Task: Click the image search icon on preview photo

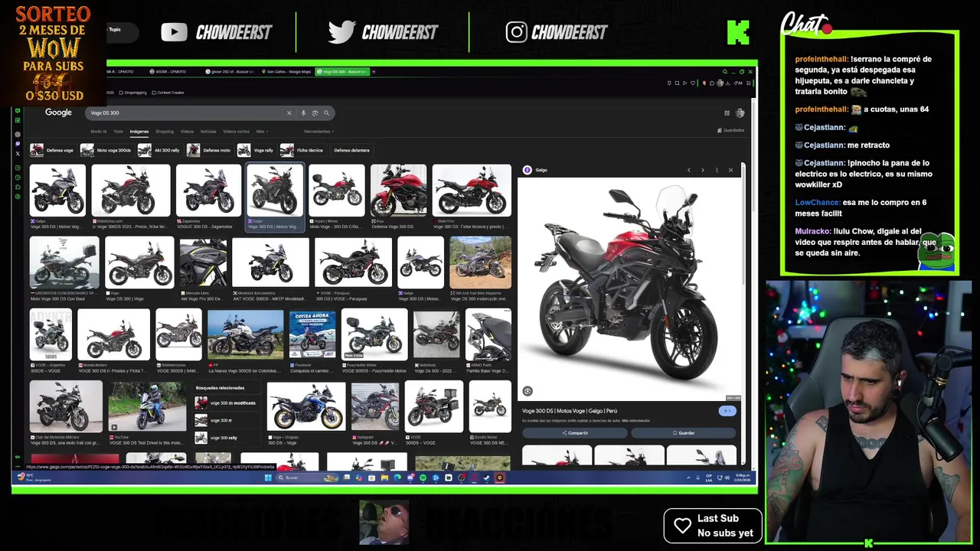Action: [x=528, y=391]
